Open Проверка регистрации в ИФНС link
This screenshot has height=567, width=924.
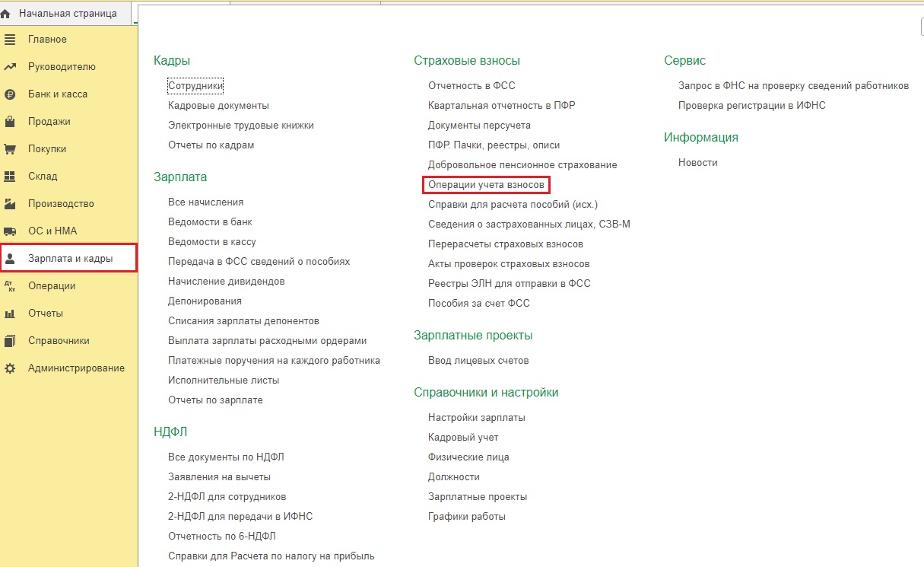(x=751, y=106)
